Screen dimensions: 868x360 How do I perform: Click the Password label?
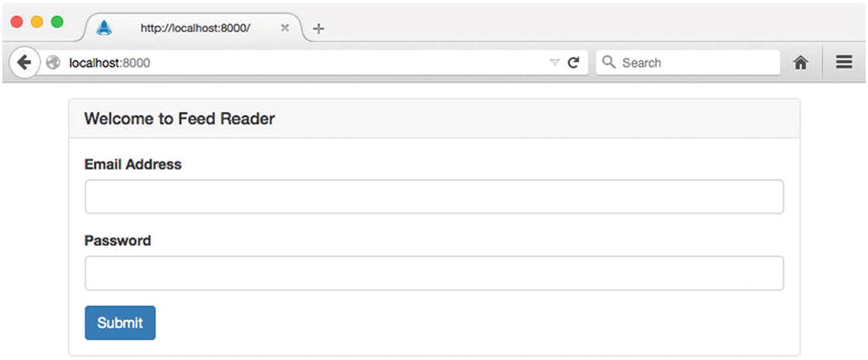[117, 241]
